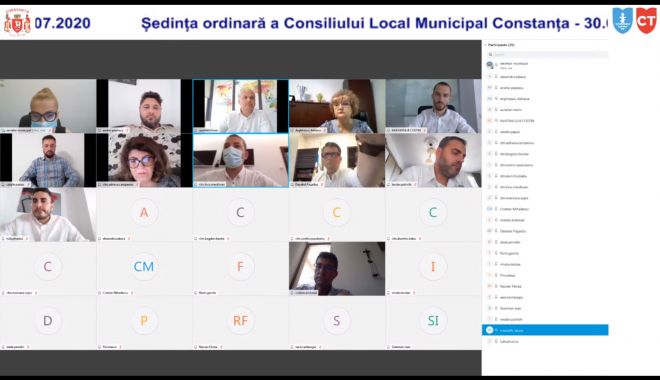Image resolution: width=660 pixels, height=380 pixels.
Task: Select the avatar tile with gray letter C
Action: point(240,215)
